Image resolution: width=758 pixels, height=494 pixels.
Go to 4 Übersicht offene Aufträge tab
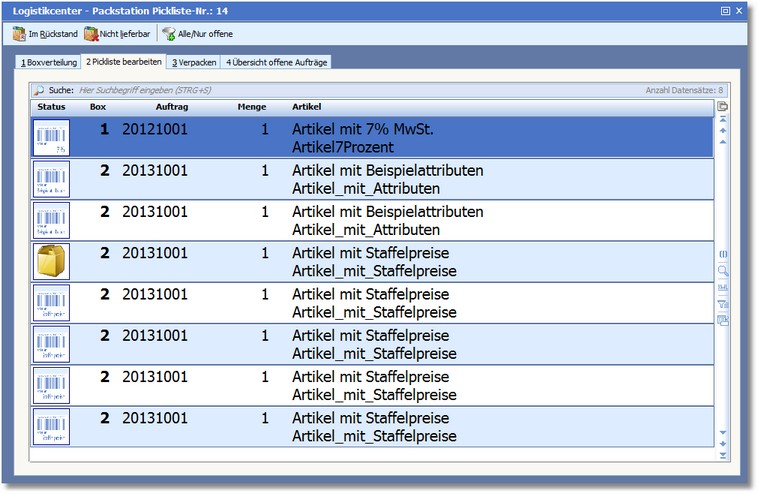[276, 62]
